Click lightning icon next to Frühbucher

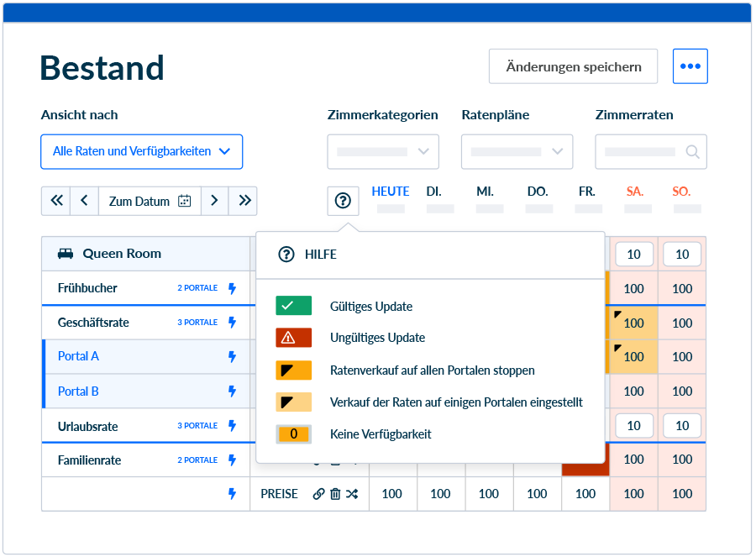pos(233,288)
